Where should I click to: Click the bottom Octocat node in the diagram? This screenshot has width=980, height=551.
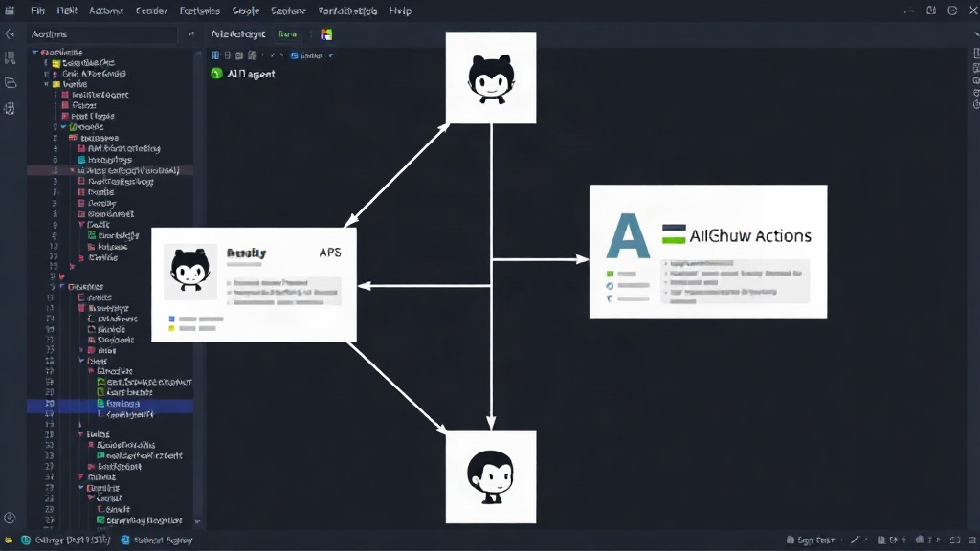coord(491,477)
